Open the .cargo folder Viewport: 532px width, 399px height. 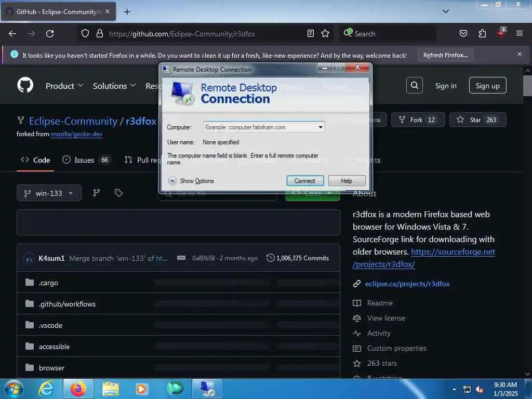tap(48, 283)
